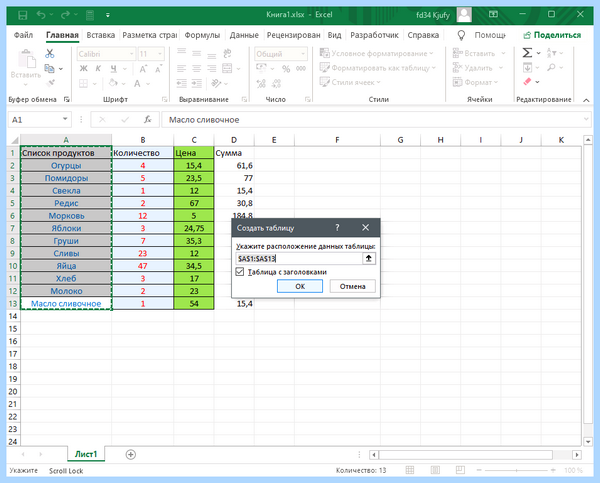Click the percent style icon
This screenshot has height=483, width=600.
point(286,69)
